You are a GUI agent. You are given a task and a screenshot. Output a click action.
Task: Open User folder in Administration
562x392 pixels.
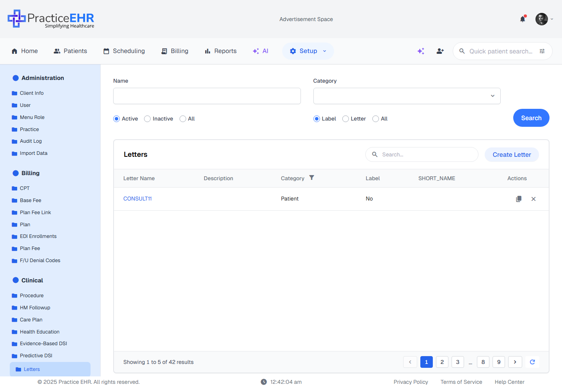[21, 105]
